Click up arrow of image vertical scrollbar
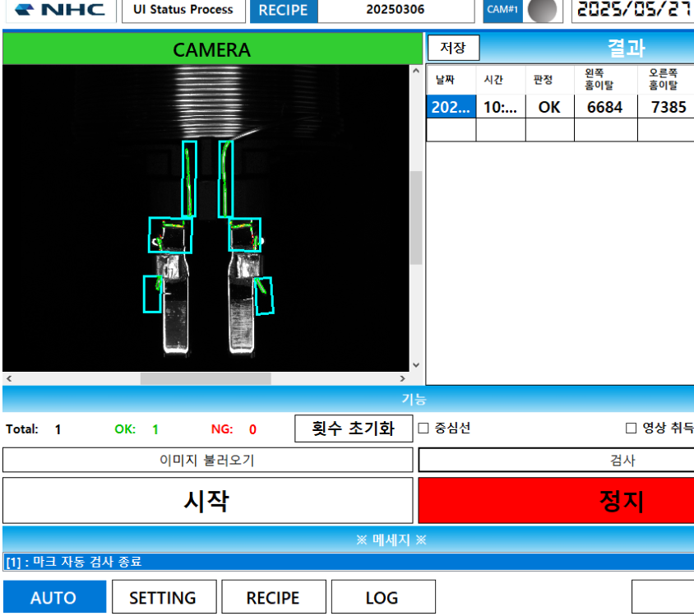 click(x=416, y=72)
